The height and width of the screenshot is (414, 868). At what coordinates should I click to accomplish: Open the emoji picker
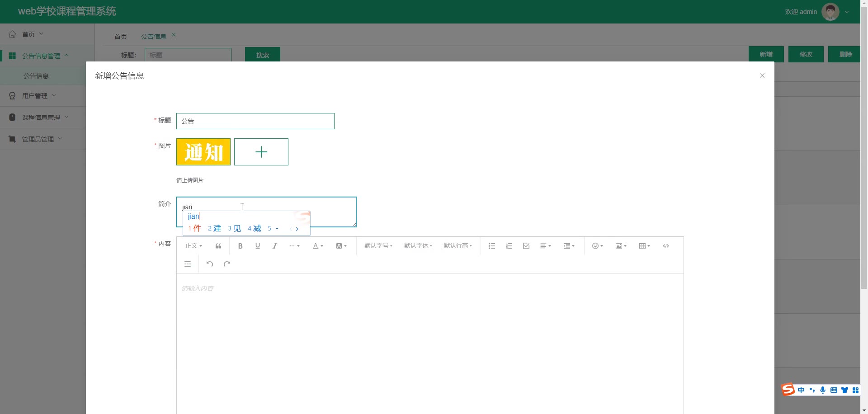pos(598,246)
